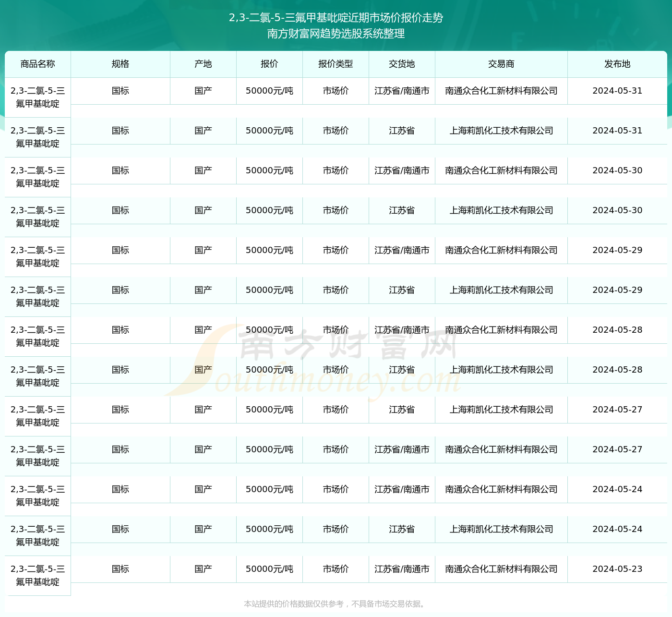
Task: Click 江苏省/南通市 in the 2024-05-23 row
Action: [402, 569]
